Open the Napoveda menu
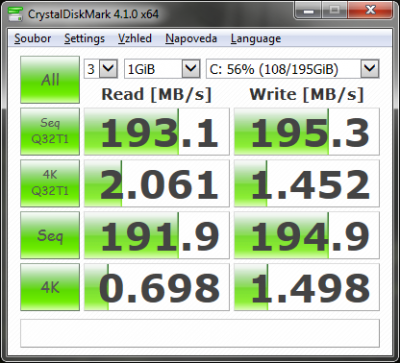The image size is (400, 363). [191, 38]
